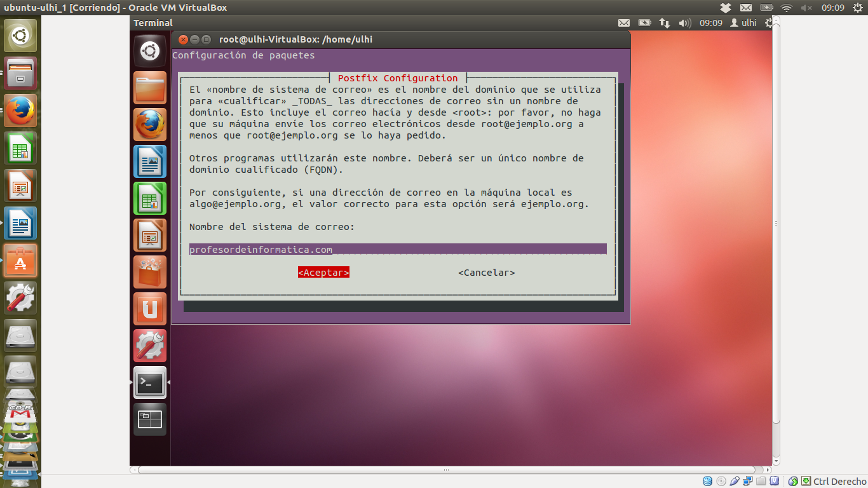Open the VirtualBox shared folders status icon

tap(761, 481)
